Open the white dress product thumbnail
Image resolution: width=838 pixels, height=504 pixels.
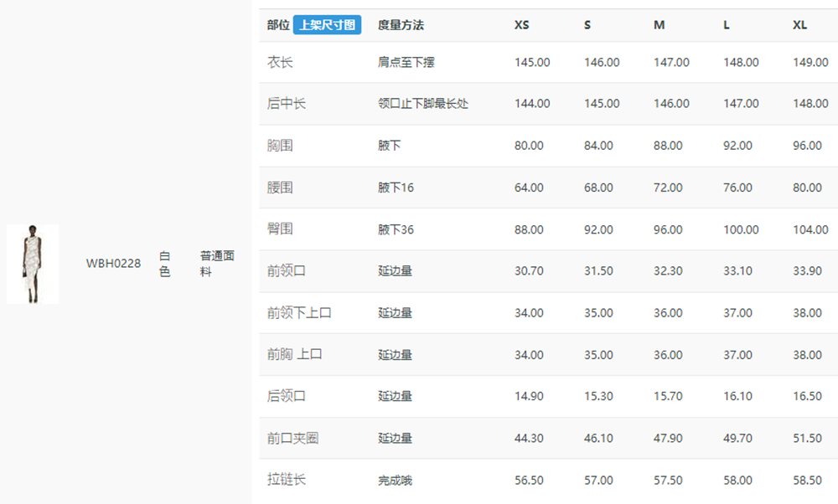click(x=33, y=265)
